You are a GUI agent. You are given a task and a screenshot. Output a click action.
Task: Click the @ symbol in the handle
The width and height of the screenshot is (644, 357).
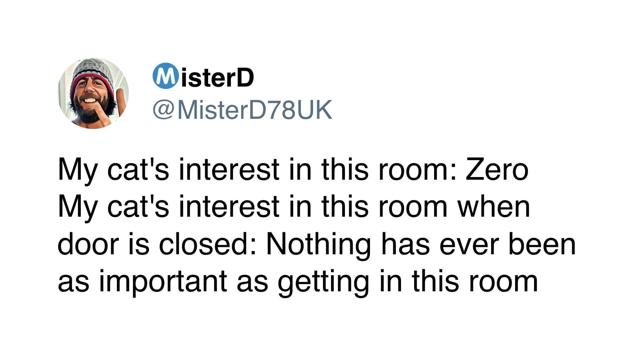click(x=163, y=110)
